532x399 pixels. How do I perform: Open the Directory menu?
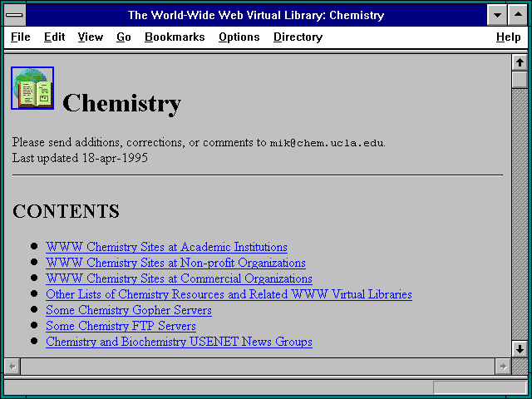pos(298,37)
